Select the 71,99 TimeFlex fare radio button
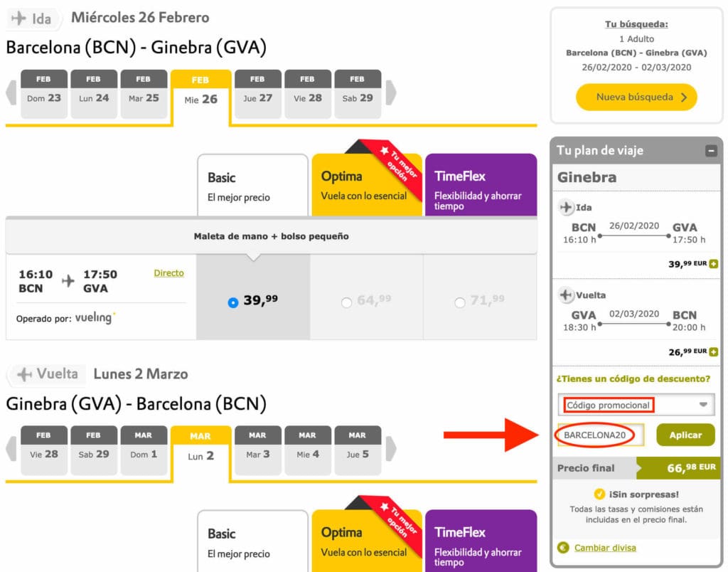Image resolution: width=728 pixels, height=572 pixels. click(x=459, y=302)
